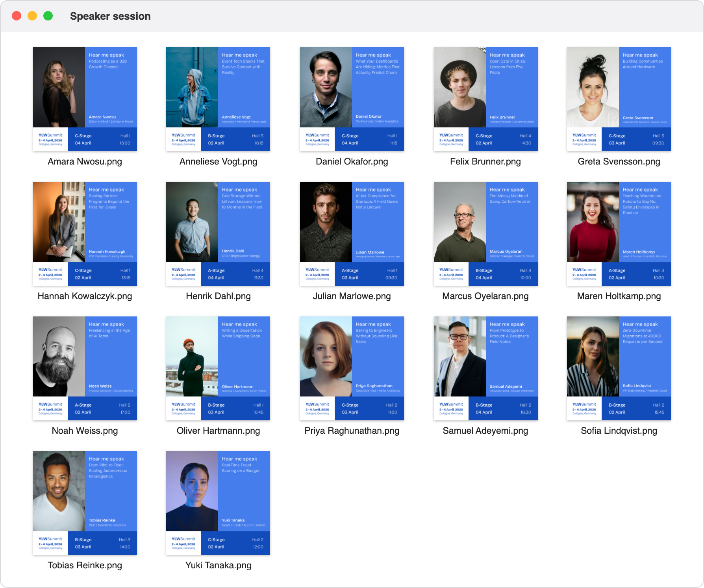The width and height of the screenshot is (704, 588).
Task: Choose the Noah Weiss speaker card thumbnail
Action: (x=85, y=368)
